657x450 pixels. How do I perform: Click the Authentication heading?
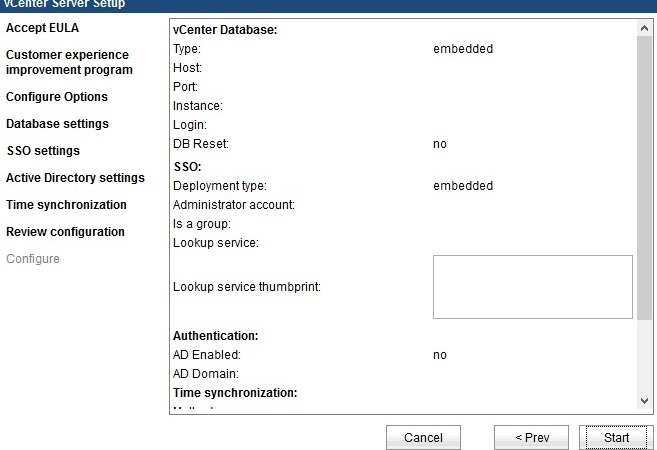pos(215,336)
